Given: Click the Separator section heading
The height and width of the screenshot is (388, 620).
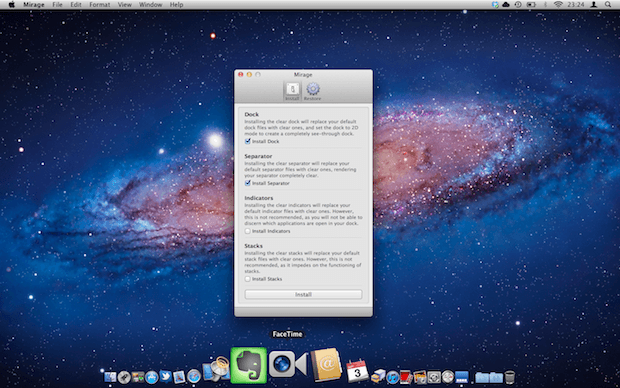Looking at the screenshot, I should [258, 156].
